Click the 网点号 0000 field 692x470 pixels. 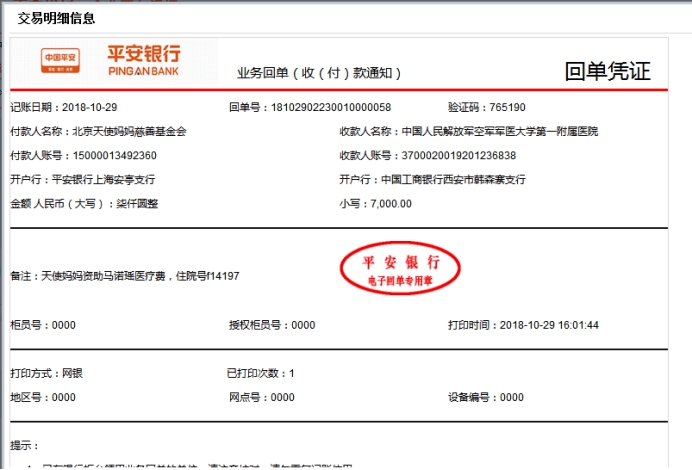(x=262, y=398)
